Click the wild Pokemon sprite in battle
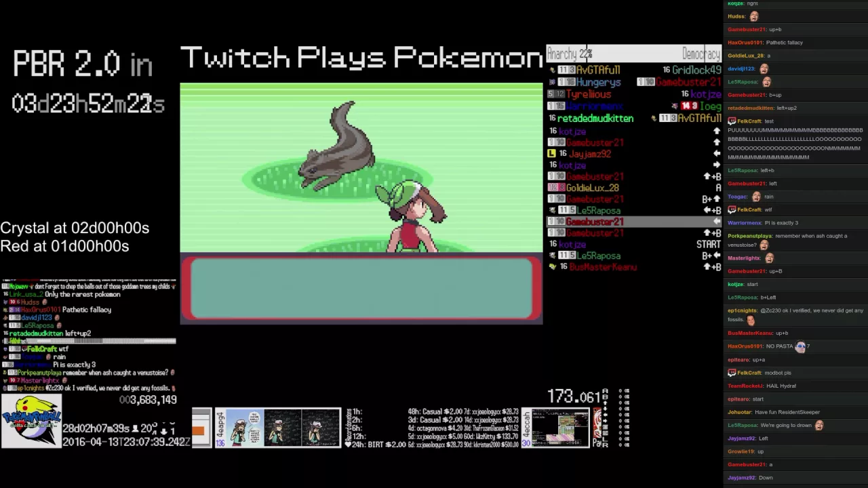This screenshot has width=868, height=488. point(336,146)
